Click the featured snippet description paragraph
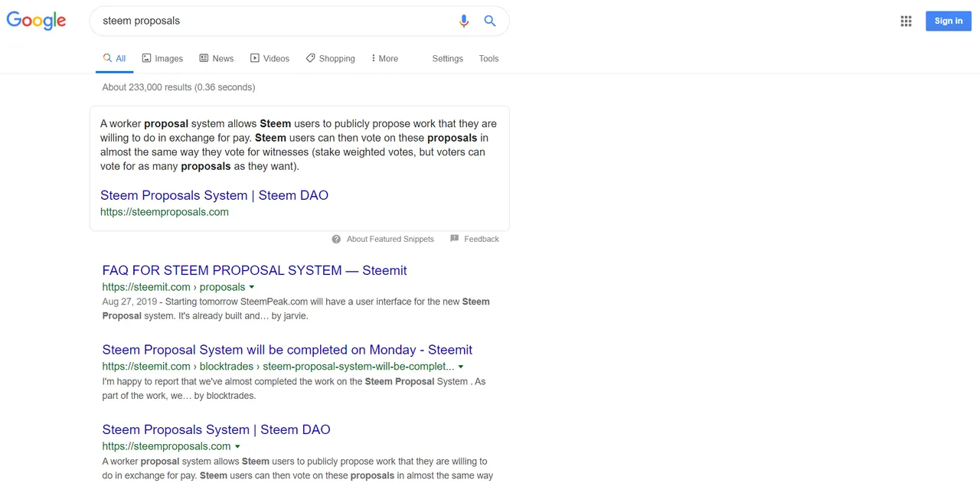Image resolution: width=980 pixels, height=483 pixels. (x=299, y=145)
